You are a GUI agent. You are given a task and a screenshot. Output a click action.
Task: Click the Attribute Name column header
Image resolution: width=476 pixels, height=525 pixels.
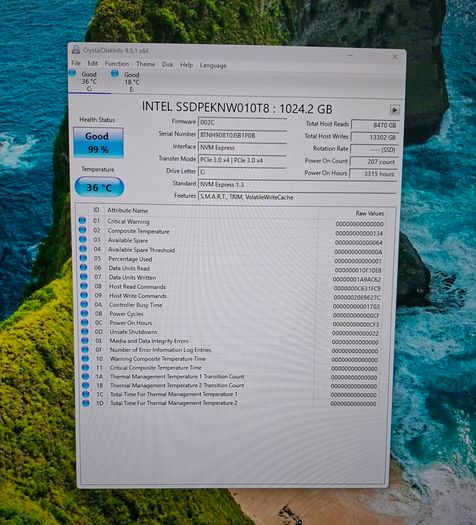128,211
